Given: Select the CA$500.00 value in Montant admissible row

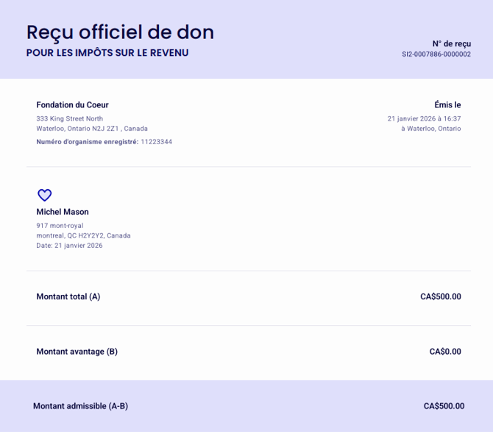Looking at the screenshot, I should (x=444, y=406).
